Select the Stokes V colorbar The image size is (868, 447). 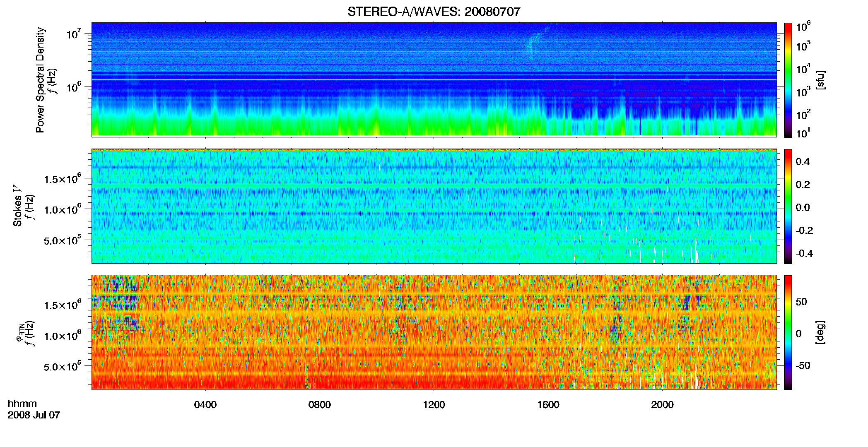(x=788, y=206)
